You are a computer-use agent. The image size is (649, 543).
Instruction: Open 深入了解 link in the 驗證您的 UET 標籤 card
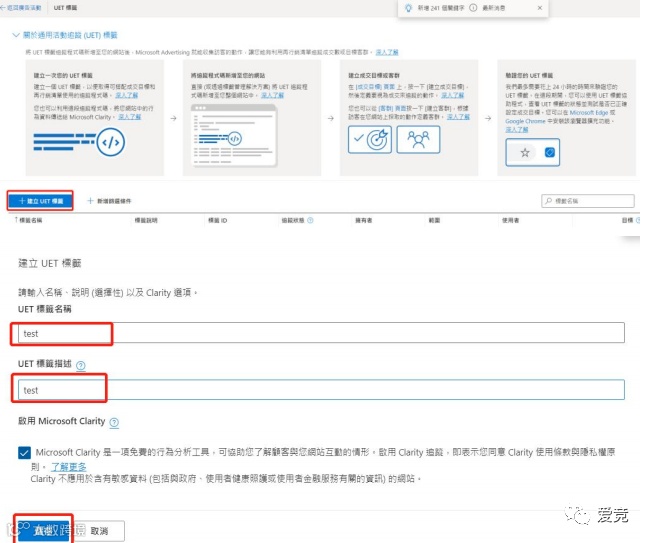point(517,130)
